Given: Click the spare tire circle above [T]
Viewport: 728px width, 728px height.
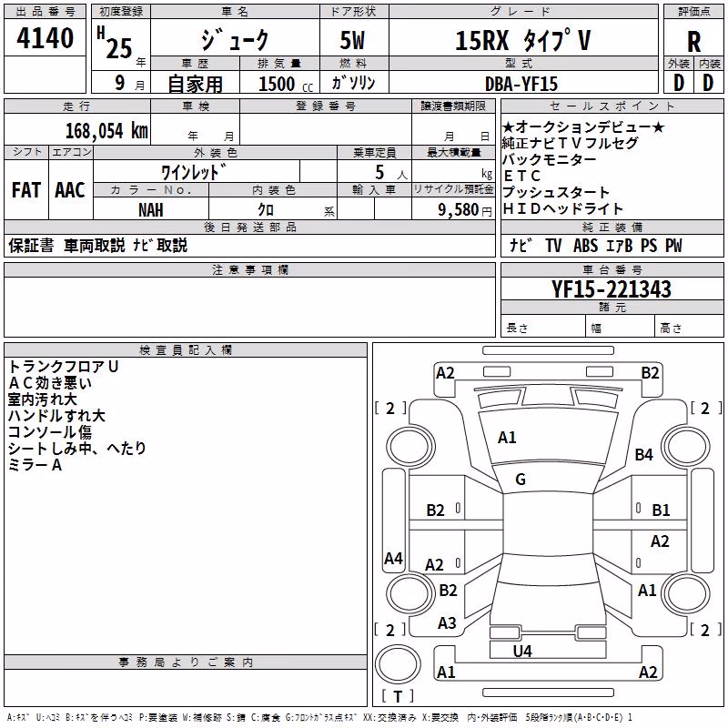Looking at the screenshot, I should tap(398, 664).
